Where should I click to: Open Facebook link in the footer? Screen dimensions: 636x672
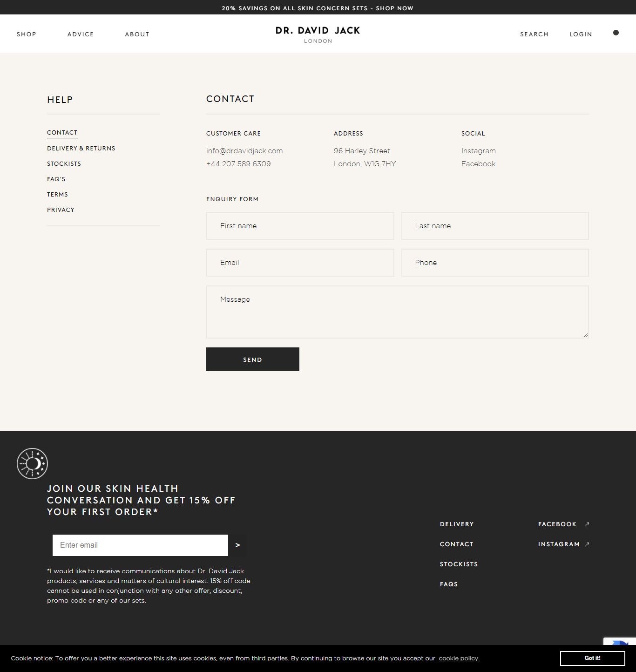click(557, 524)
